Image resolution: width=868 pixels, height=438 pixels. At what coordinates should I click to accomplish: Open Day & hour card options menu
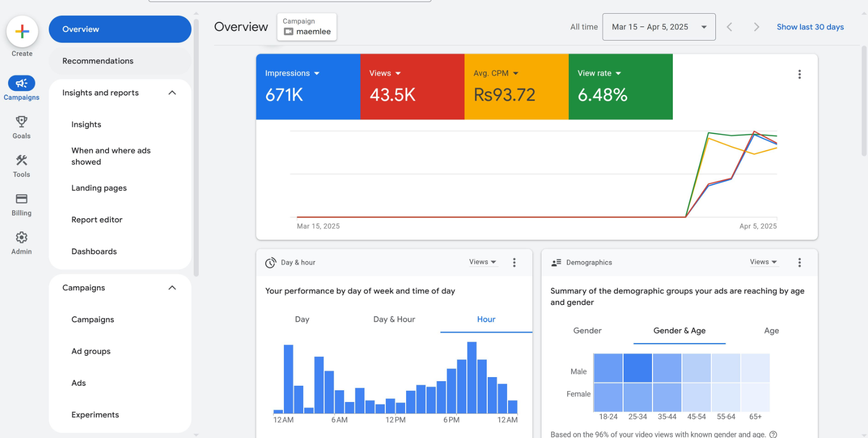pos(514,262)
